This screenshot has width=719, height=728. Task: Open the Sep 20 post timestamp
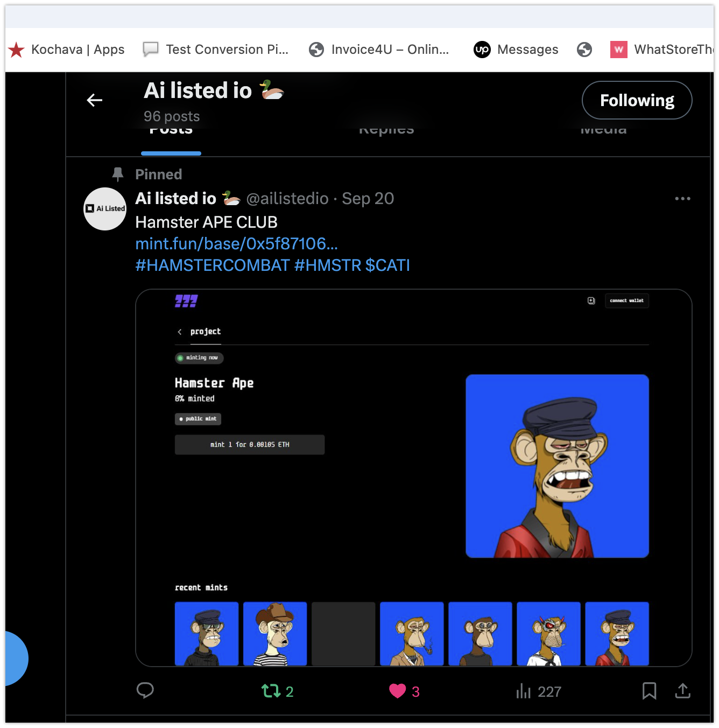[368, 199]
